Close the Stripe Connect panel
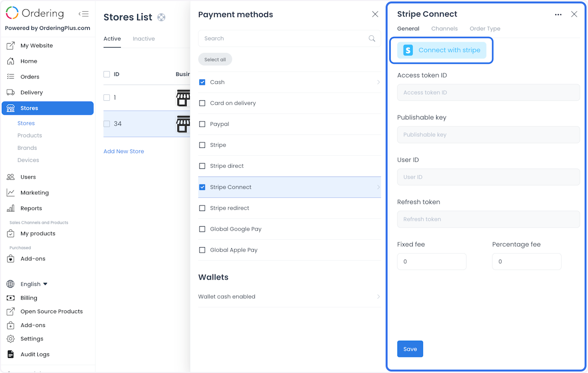Viewport: 588px width, 373px height. 574,14
